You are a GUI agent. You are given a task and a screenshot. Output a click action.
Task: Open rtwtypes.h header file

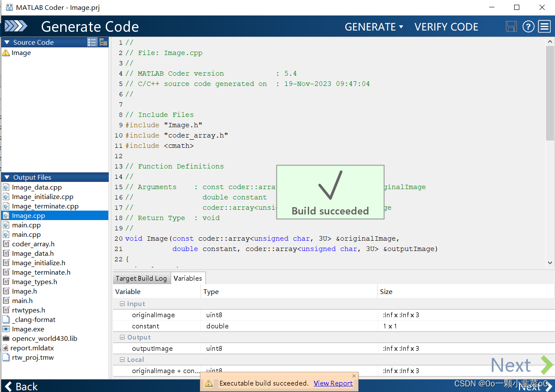tap(28, 310)
